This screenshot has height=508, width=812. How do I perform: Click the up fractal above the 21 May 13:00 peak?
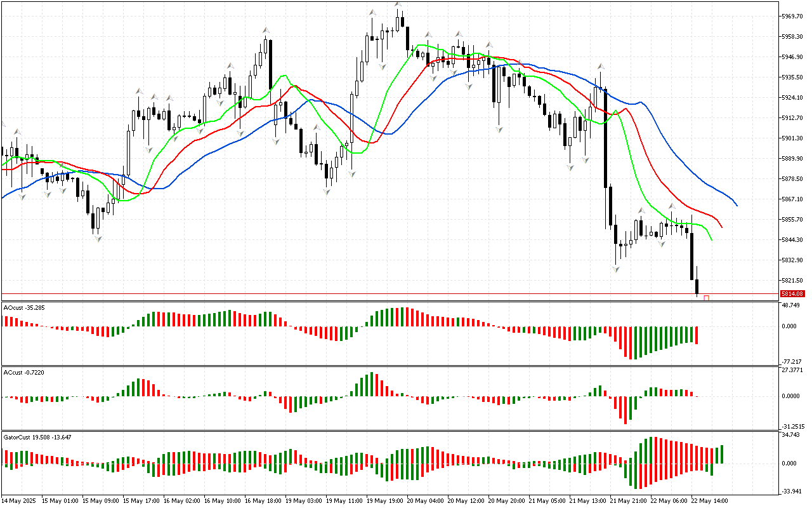[x=599, y=65]
